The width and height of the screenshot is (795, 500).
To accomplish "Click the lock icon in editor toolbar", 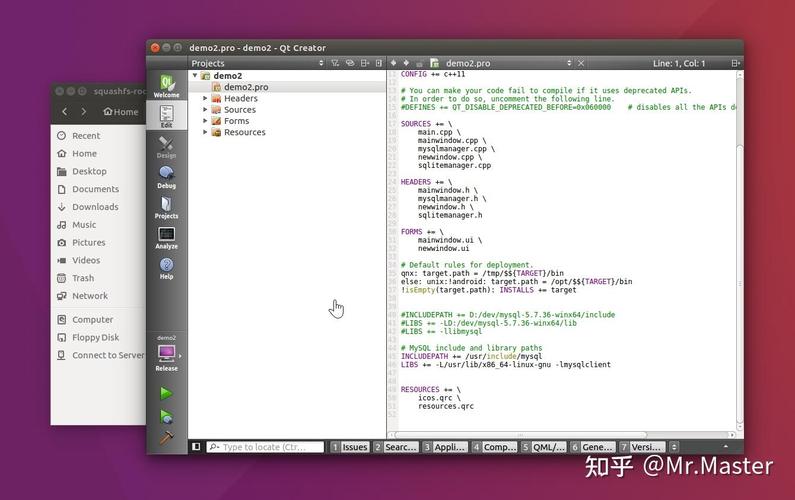I will 419,64.
